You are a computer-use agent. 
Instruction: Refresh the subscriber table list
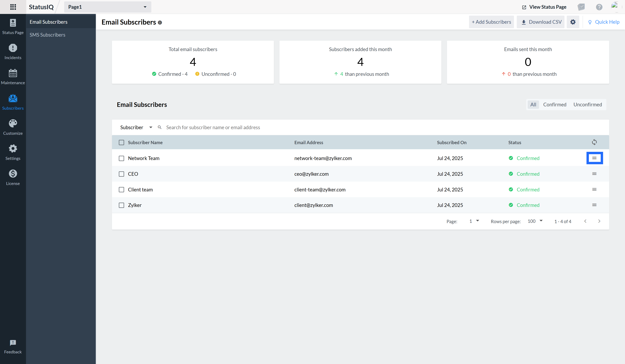click(x=594, y=142)
